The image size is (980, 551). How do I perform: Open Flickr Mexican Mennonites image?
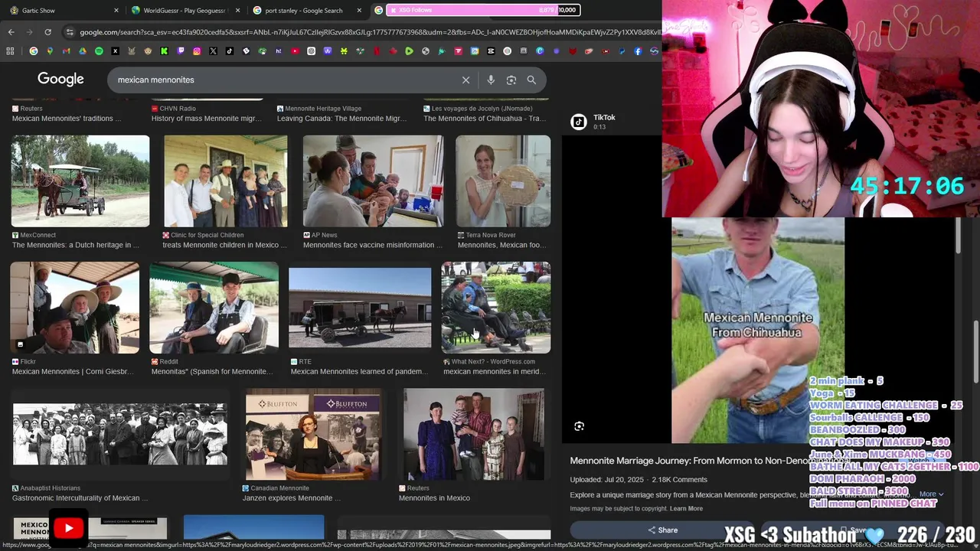[x=75, y=308]
